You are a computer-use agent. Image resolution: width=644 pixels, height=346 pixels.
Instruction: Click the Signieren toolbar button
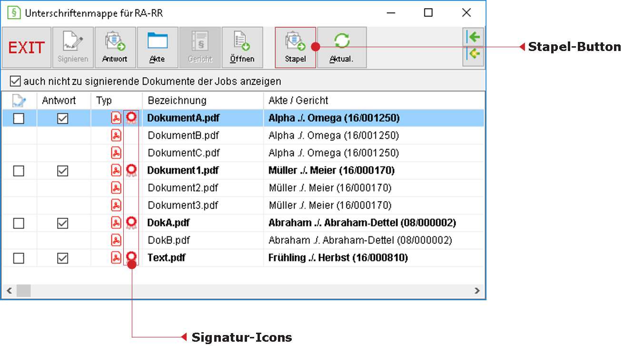[73, 48]
